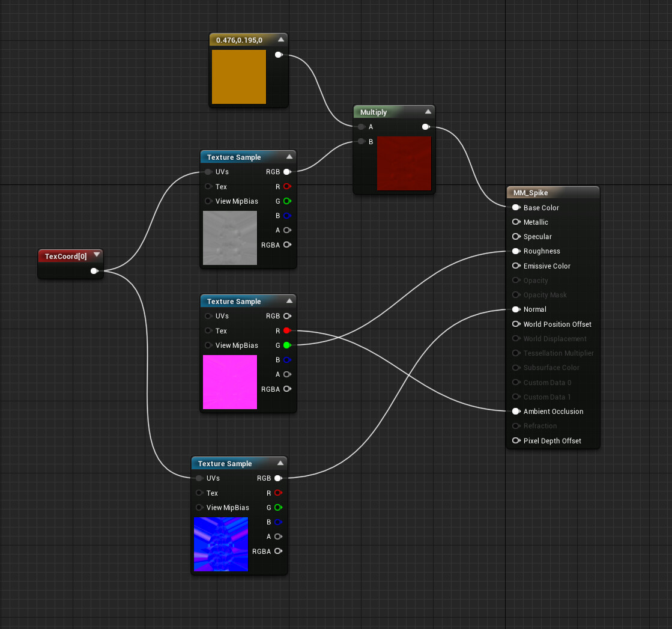Click the white output pin of the Multiply node
The height and width of the screenshot is (629, 672).
pyautogui.click(x=426, y=127)
